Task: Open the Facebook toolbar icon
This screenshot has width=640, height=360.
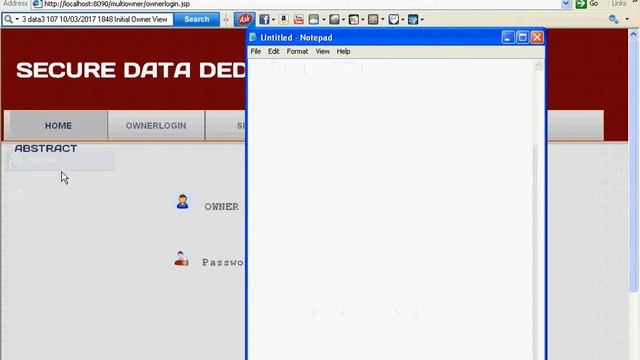Action: click(264, 19)
